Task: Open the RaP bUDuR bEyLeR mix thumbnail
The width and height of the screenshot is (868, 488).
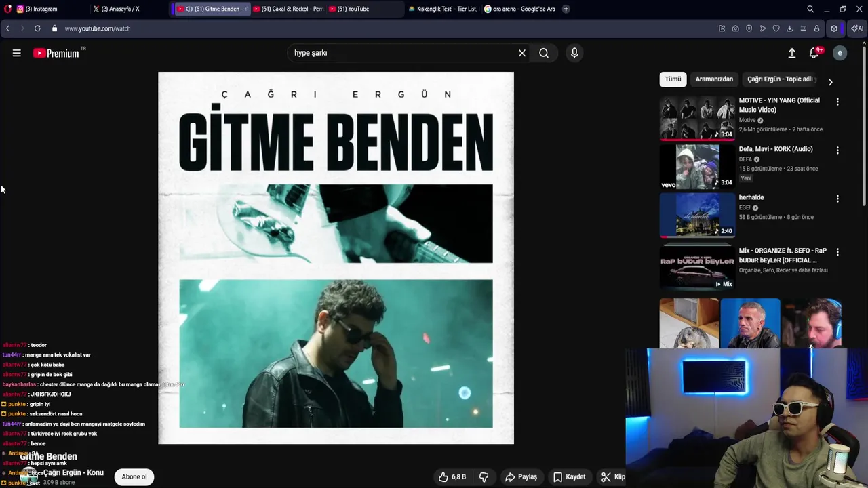Action: pyautogui.click(x=697, y=268)
